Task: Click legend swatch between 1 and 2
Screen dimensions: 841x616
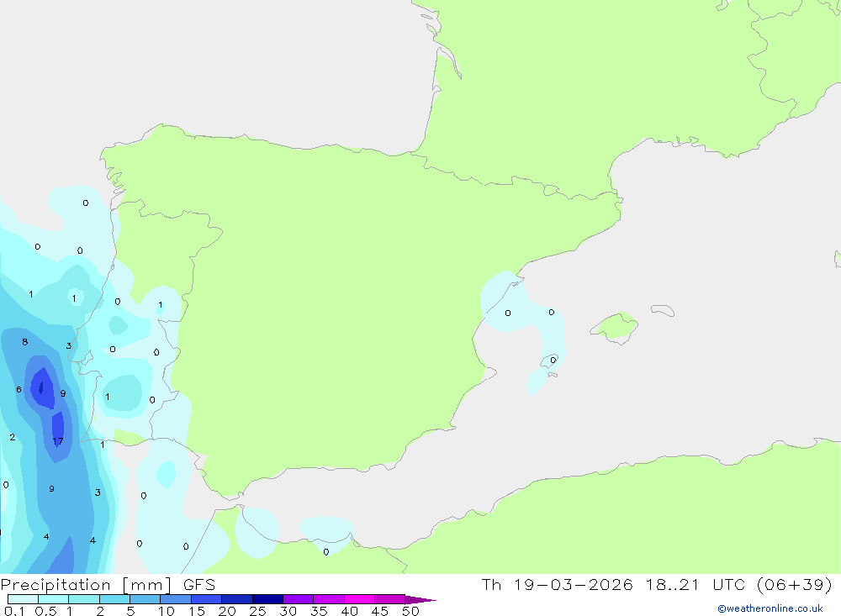Action: click(84, 599)
